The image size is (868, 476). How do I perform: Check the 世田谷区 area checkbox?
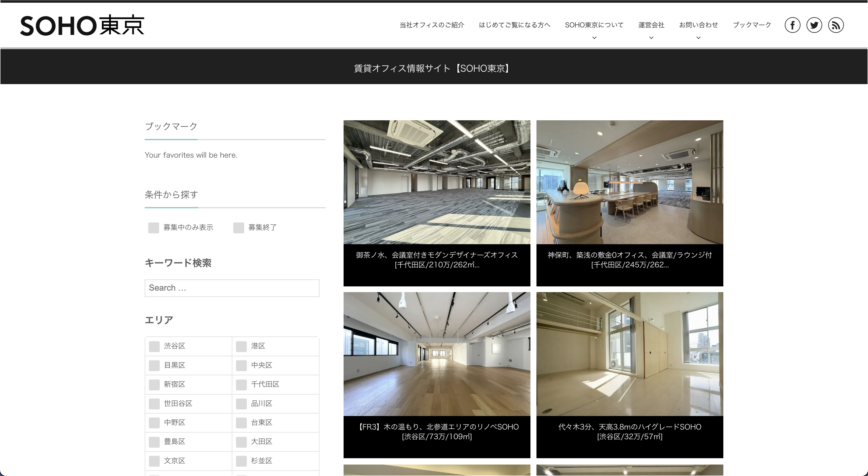pos(154,404)
